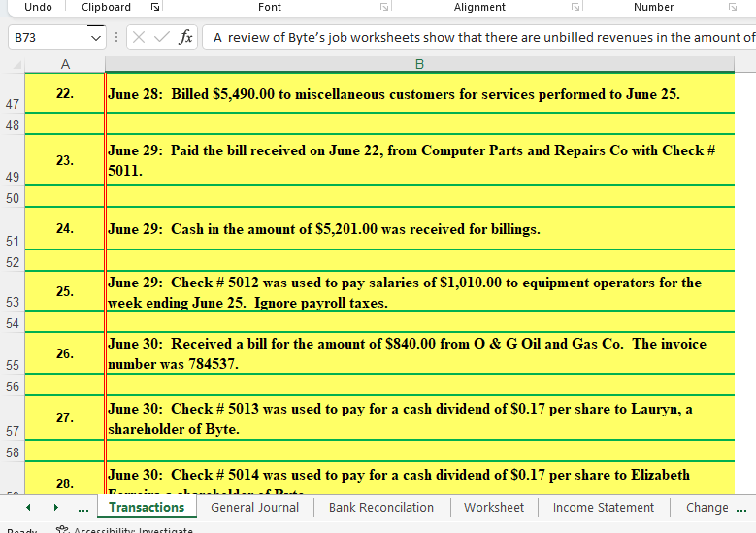This screenshot has width=756, height=533.
Task: Click the Name Box showing B73
Action: 49,37
